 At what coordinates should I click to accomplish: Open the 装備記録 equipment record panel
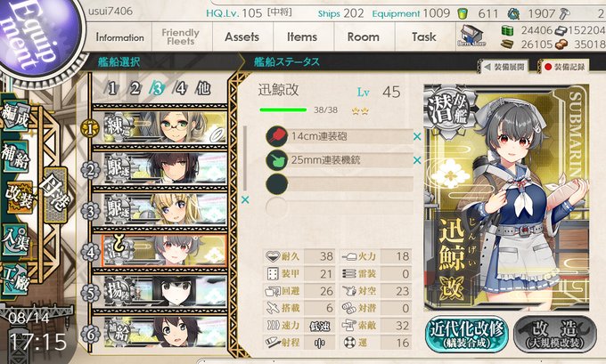point(564,67)
